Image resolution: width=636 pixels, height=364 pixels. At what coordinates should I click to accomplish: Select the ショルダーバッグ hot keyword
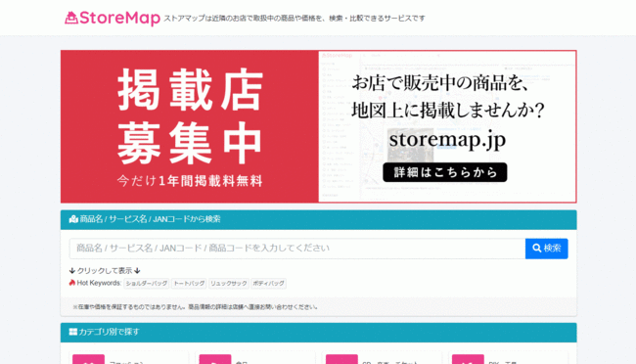147,283
